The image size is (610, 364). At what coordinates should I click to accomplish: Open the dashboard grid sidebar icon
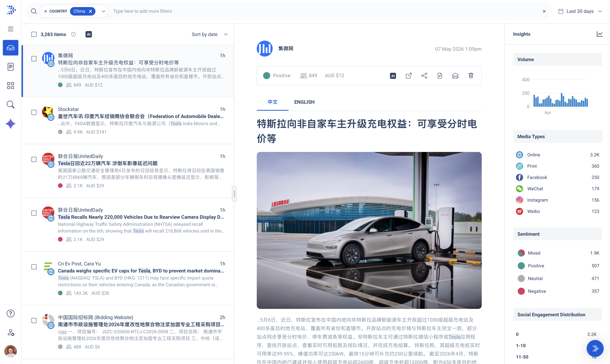pyautogui.click(x=11, y=86)
